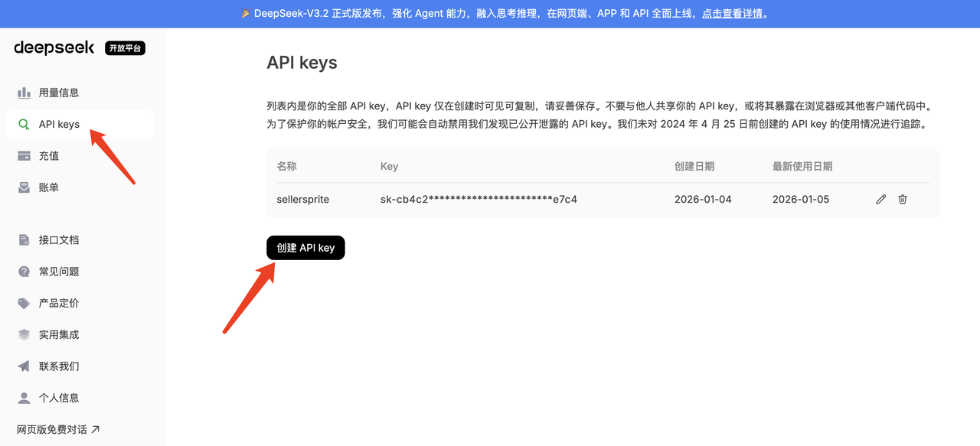Screen dimensions: 980x446
Task: Click the deepseek logo
Action: (x=54, y=48)
